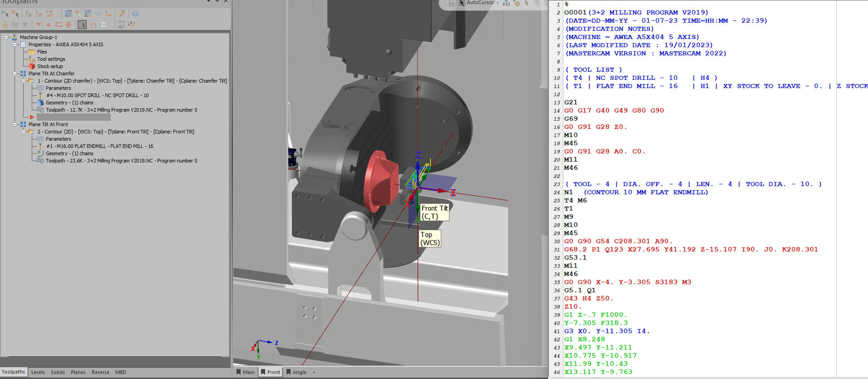
Task: Collapse the Machine Group-1 tree node
Action: click(x=6, y=37)
